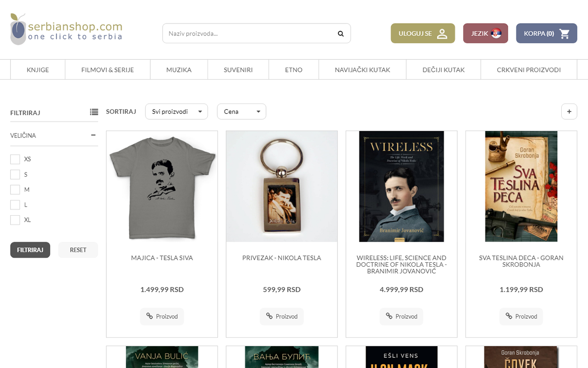This screenshot has width=588, height=368.
Task: Click the 4.999,99 RSD price
Action: click(402, 289)
